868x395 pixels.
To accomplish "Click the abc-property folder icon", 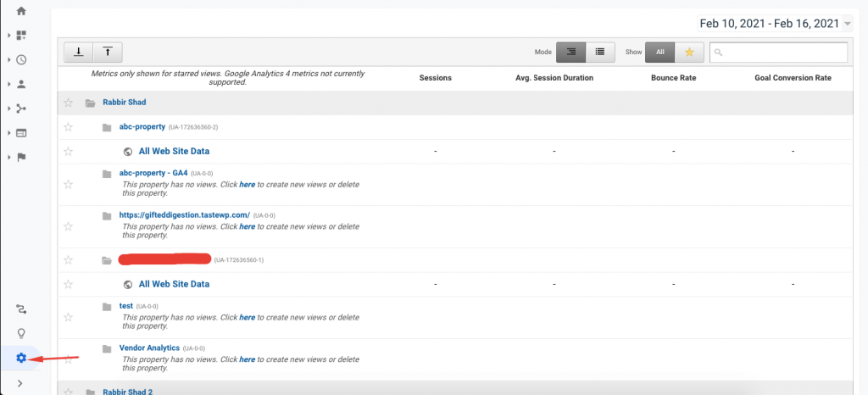I will (107, 127).
